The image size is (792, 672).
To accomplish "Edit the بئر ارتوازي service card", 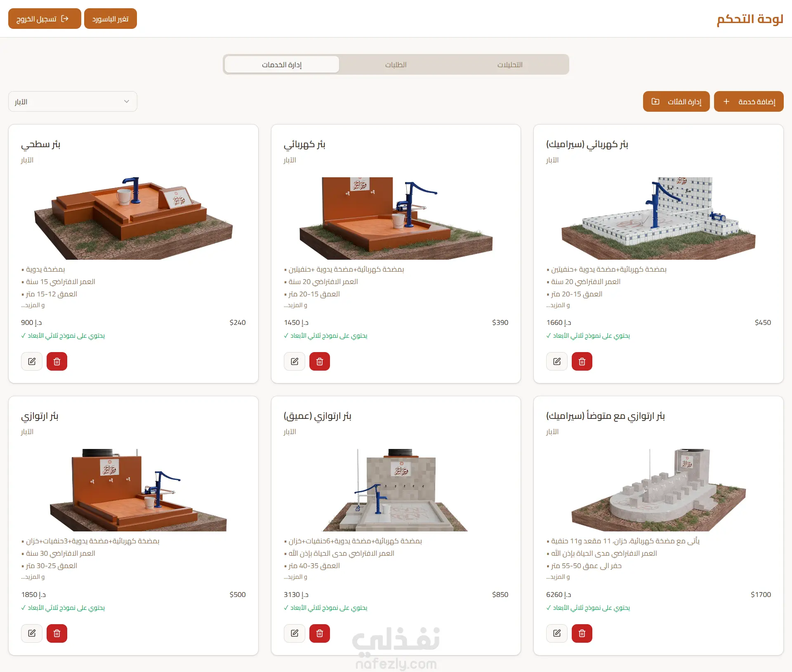I will coord(32,633).
